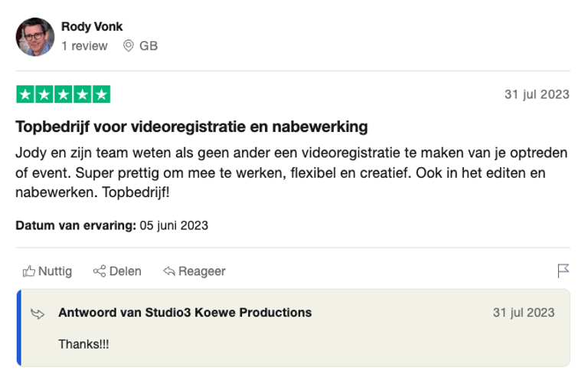Viewport: 588px width, 381px height.
Task: Click the location pin icon beside GB
Action: (129, 46)
